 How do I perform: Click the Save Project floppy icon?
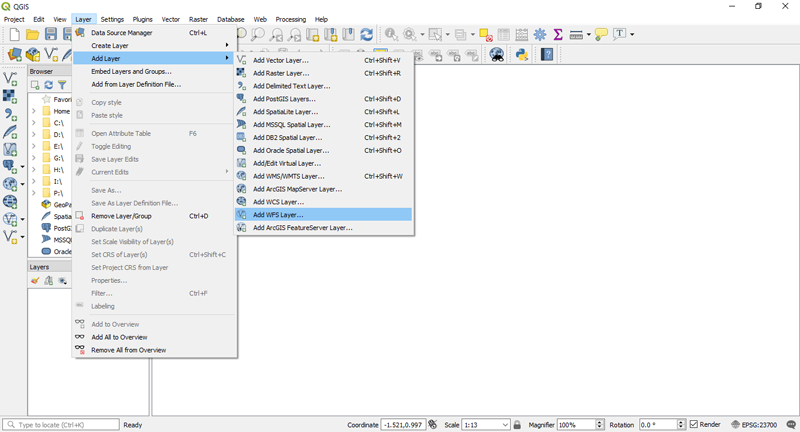pyautogui.click(x=51, y=34)
